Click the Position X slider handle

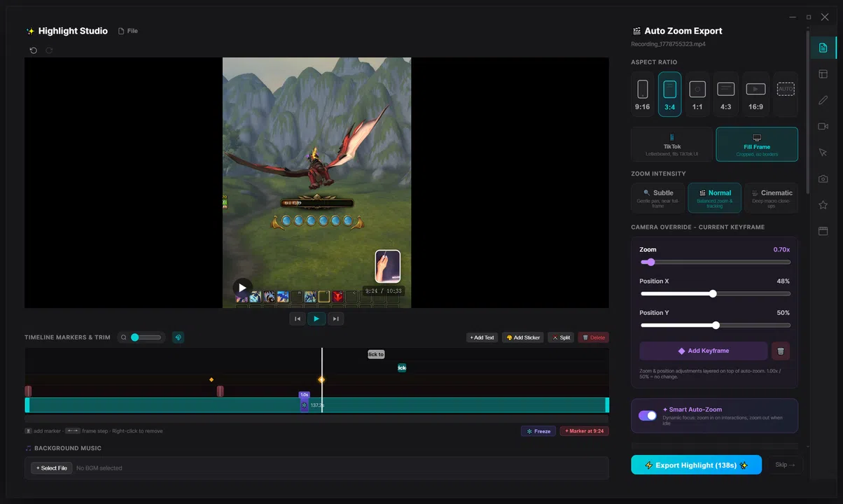pyautogui.click(x=713, y=294)
